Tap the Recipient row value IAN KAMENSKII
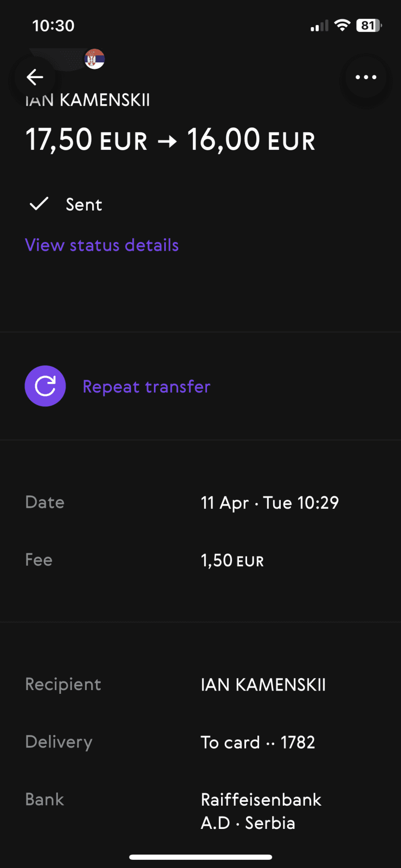This screenshot has height=868, width=401. pyautogui.click(x=263, y=685)
